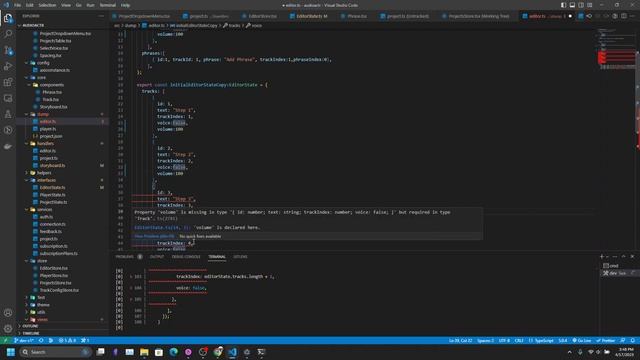Click the sync changes icon in status bar
640x360 pixels.
41,340
